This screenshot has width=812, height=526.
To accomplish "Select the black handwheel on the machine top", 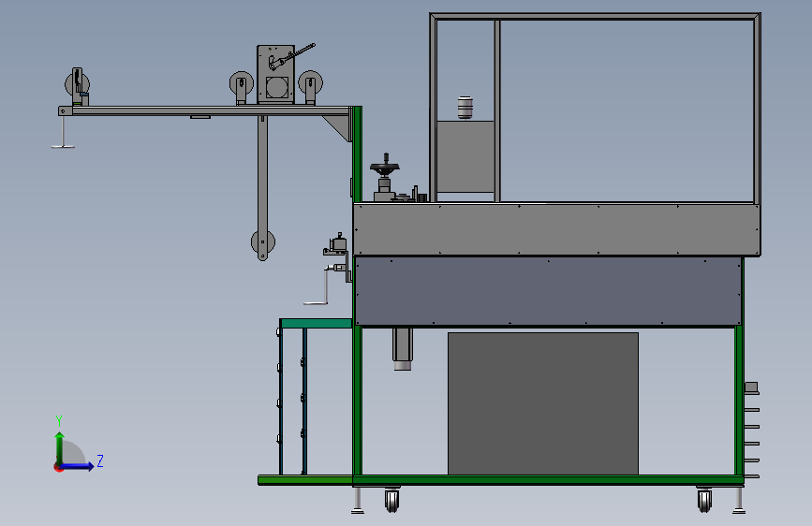I will (385, 168).
